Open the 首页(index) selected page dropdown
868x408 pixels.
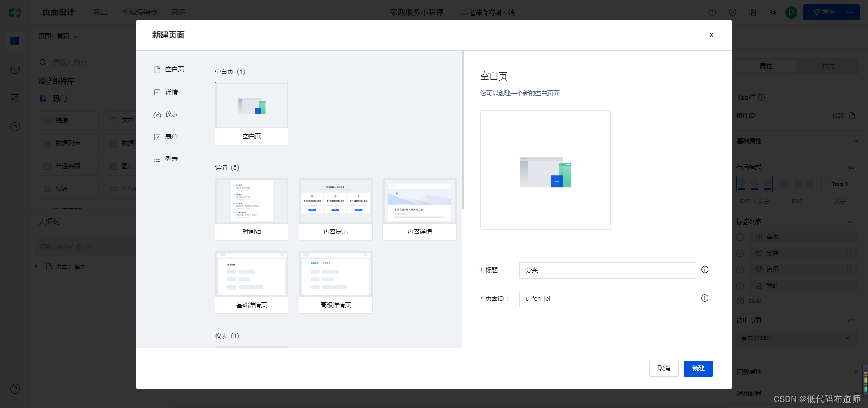coord(797,338)
